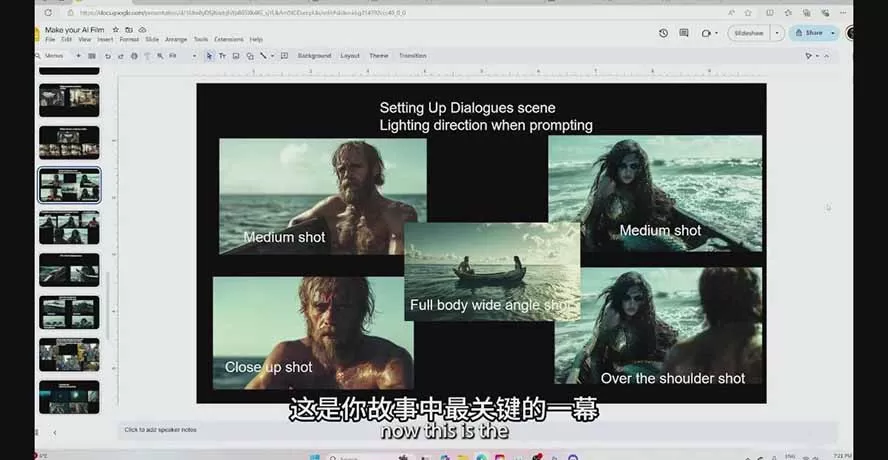
Task: Expand the Slideshow options dropdown arrow
Action: pyautogui.click(x=777, y=33)
